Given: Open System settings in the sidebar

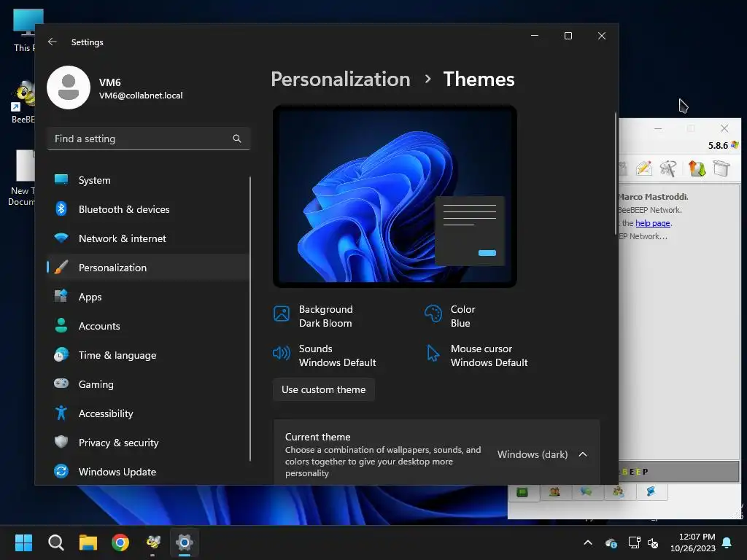Looking at the screenshot, I should click(149, 180).
